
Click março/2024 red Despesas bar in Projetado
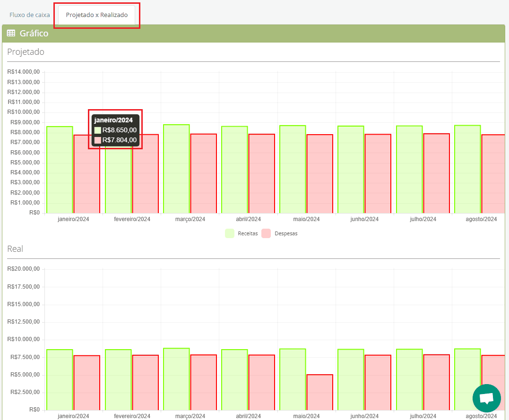204,174
